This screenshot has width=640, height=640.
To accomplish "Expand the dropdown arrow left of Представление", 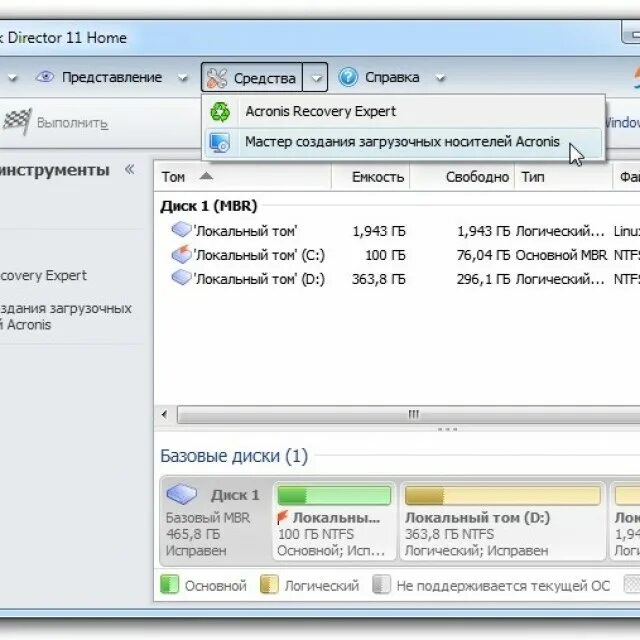I will [12, 78].
